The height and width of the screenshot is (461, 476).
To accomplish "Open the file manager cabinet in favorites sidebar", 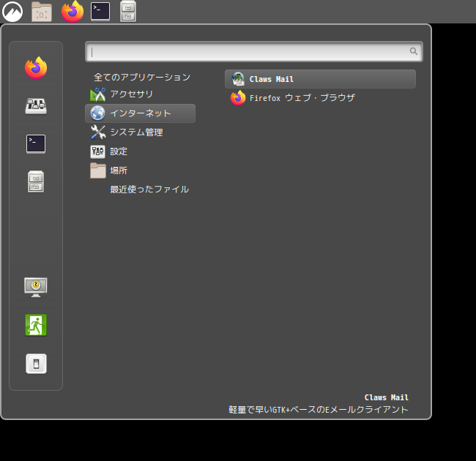I will click(x=36, y=181).
